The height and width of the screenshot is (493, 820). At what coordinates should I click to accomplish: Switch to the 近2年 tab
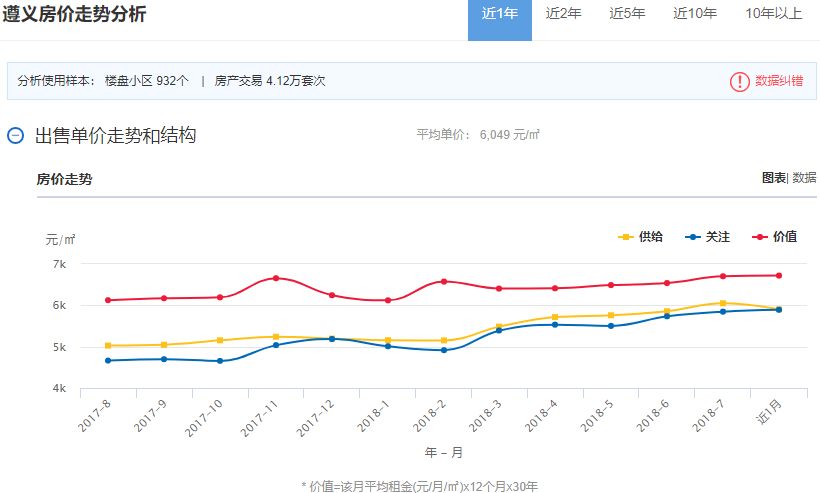(563, 14)
